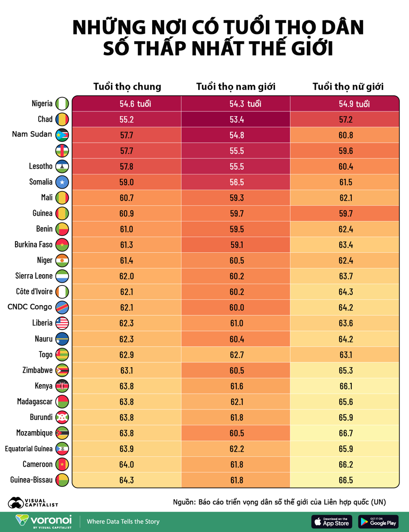
Task: Select the Somalia flag with white star
Action: click(62, 182)
